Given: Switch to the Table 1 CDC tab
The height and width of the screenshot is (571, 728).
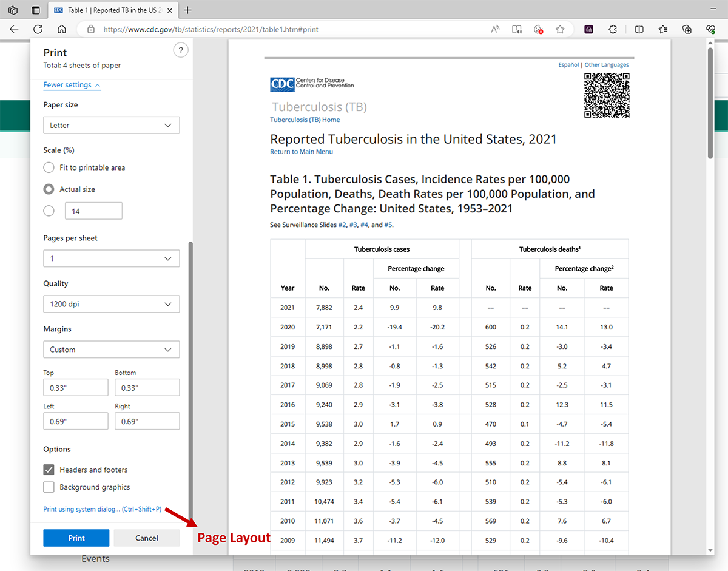Looking at the screenshot, I should 109,10.
